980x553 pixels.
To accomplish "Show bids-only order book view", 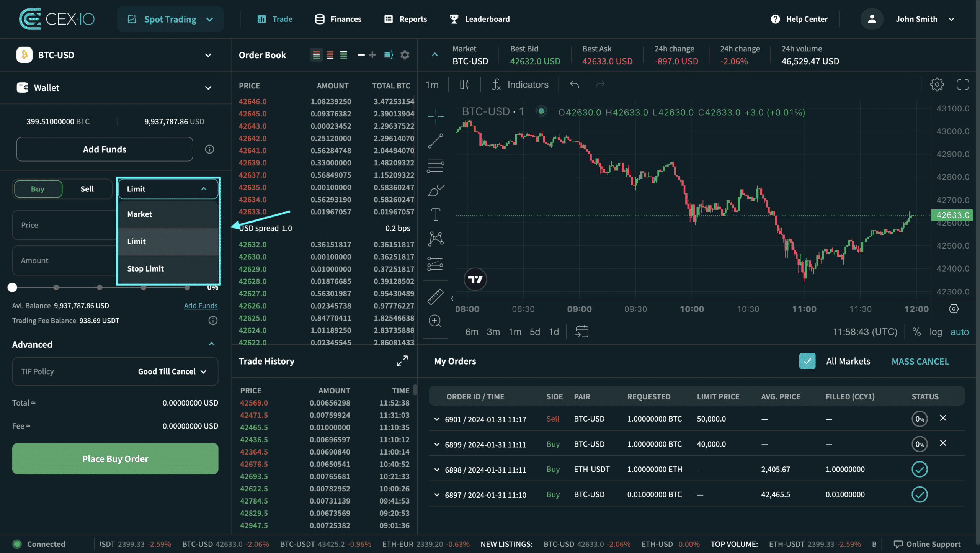I will 344,55.
